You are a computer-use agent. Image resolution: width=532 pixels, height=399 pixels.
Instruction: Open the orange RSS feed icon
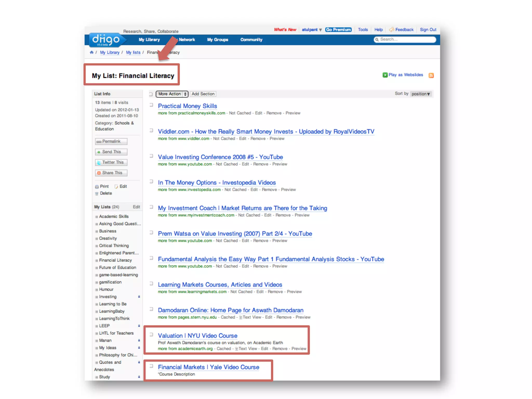(x=431, y=75)
